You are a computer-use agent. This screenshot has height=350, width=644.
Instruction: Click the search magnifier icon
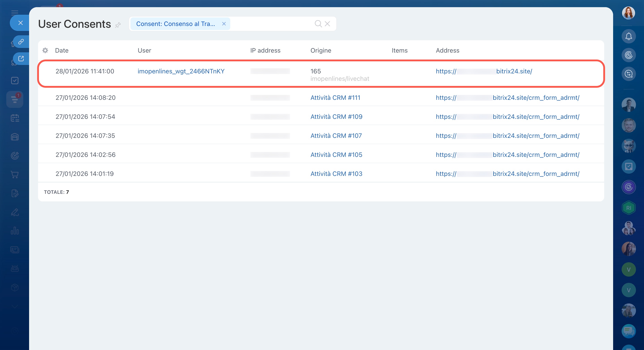[318, 24]
